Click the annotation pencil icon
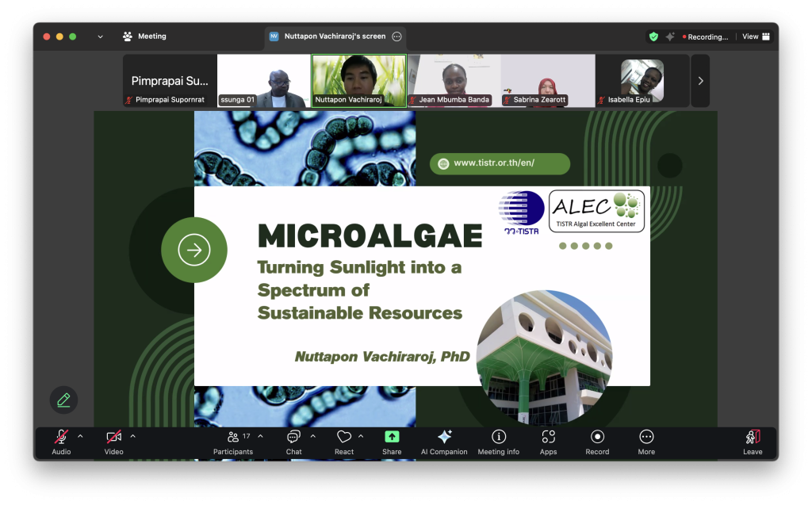The image size is (812, 505). pyautogui.click(x=63, y=400)
